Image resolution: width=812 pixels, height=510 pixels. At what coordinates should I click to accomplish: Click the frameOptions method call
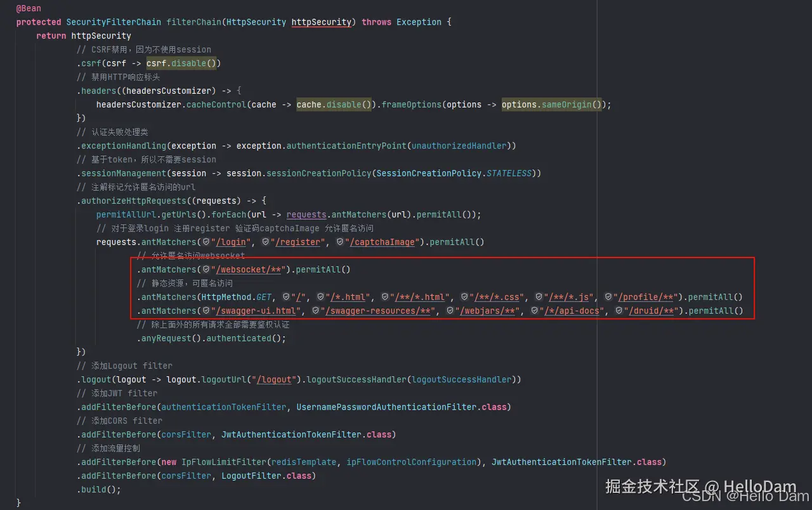412,104
